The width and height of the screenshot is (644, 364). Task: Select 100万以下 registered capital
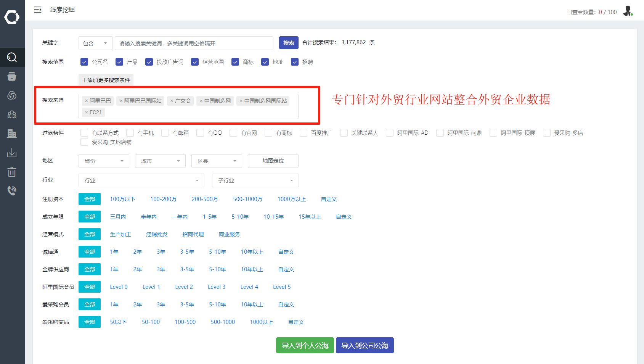pos(123,199)
